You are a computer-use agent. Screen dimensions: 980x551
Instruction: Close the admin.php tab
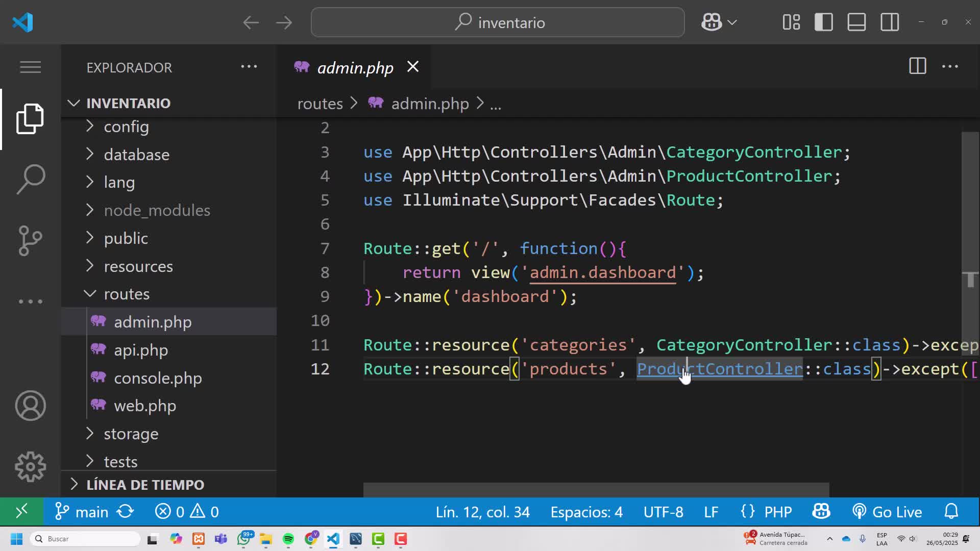(x=413, y=67)
